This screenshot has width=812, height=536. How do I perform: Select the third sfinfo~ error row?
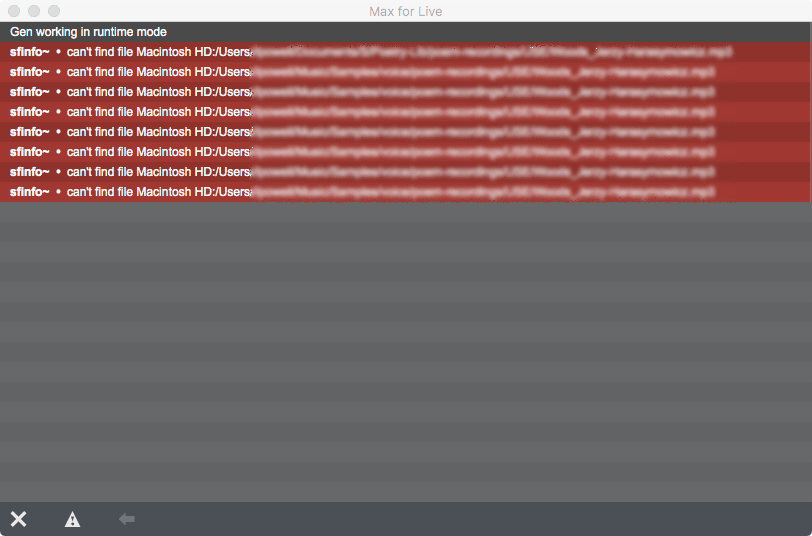(x=406, y=92)
